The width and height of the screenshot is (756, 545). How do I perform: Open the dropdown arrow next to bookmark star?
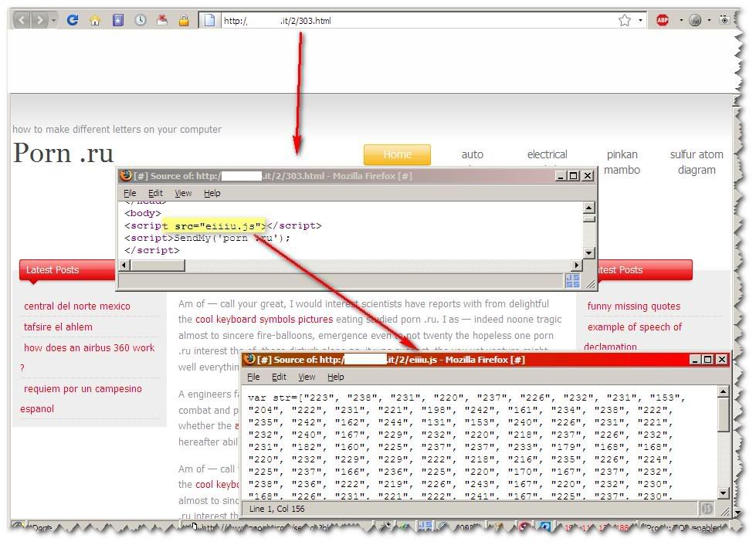tap(640, 21)
